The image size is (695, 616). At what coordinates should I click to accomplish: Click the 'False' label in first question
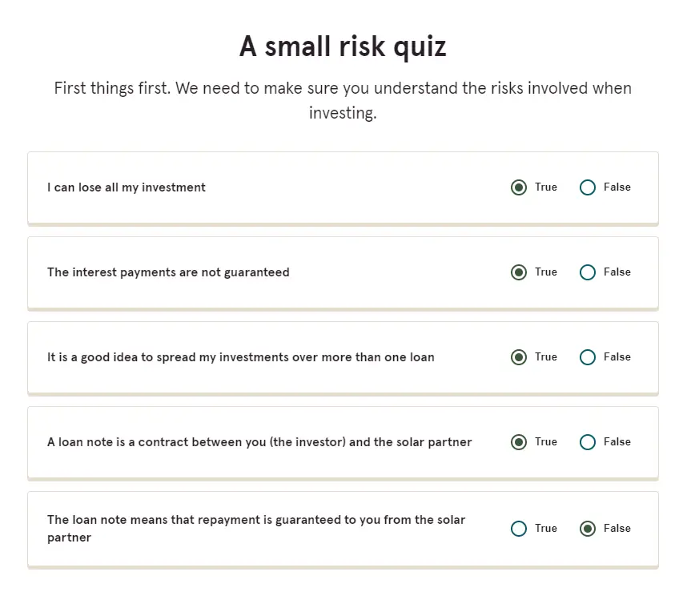[x=617, y=187]
